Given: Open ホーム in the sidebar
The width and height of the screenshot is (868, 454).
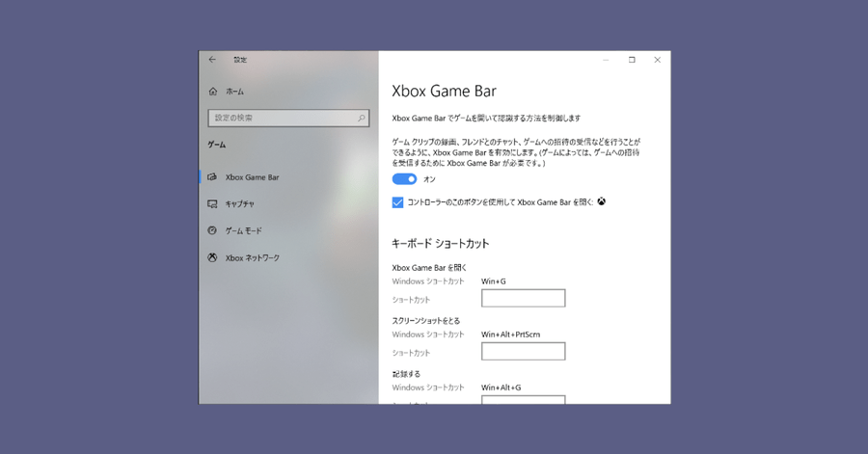Looking at the screenshot, I should [x=234, y=92].
